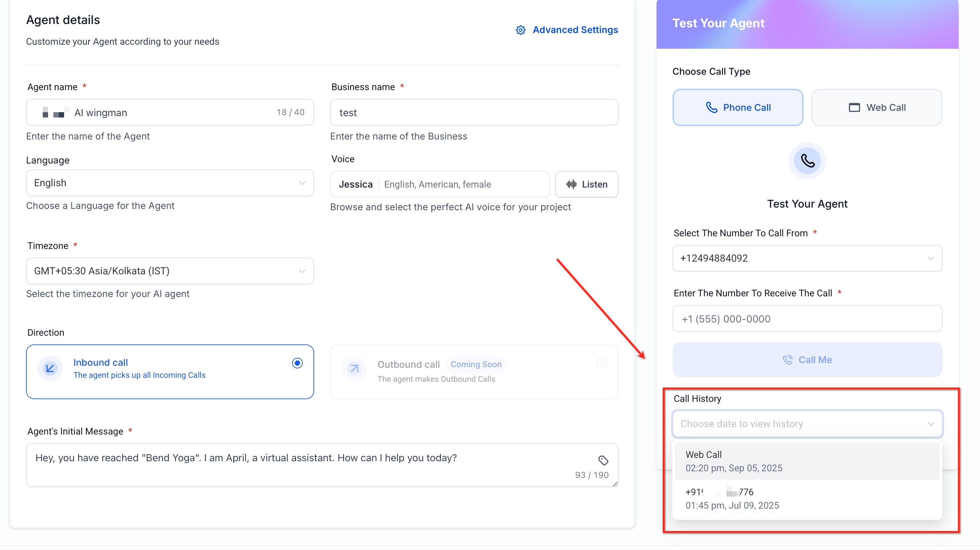Pick Web Call history entry Sep 05
The height and width of the screenshot is (550, 980).
coord(807,461)
